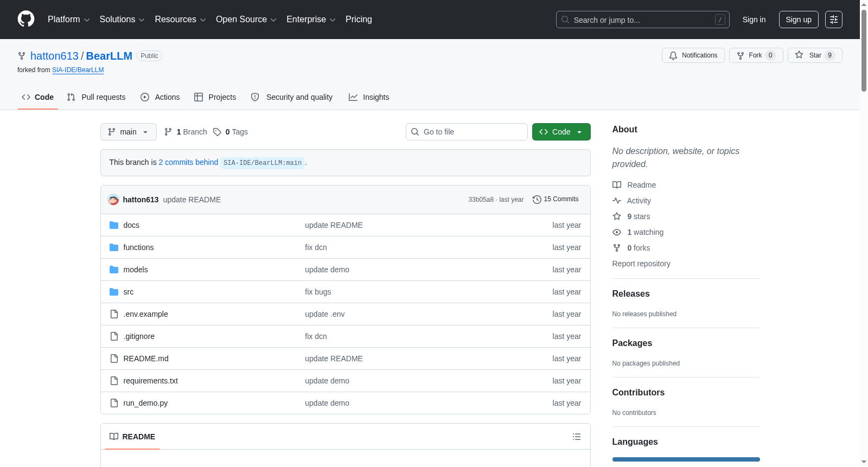
Task: Open the update .env commit message
Action: [x=325, y=314]
